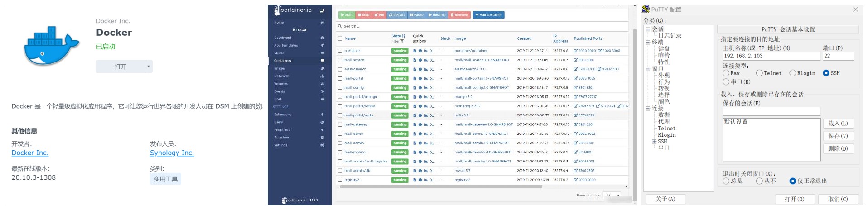Click inspect info icon for elasticsearch container
The image size is (868, 210).
(420, 69)
